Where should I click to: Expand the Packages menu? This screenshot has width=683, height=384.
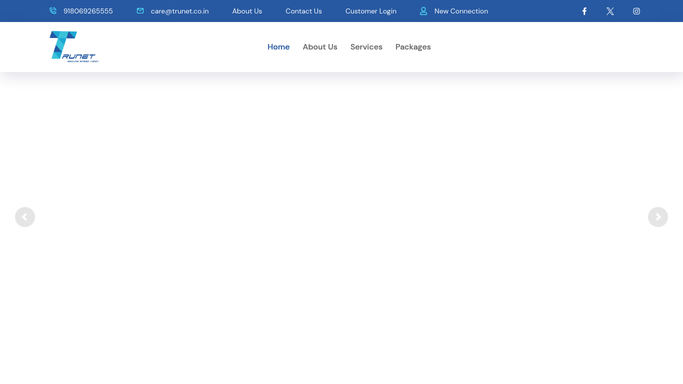coord(413,47)
